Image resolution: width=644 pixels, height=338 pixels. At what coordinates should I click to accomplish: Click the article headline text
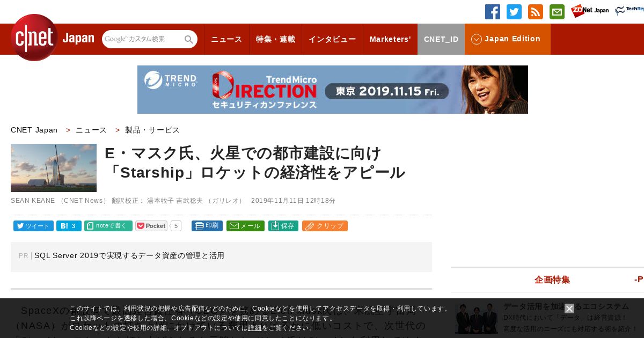pos(255,163)
